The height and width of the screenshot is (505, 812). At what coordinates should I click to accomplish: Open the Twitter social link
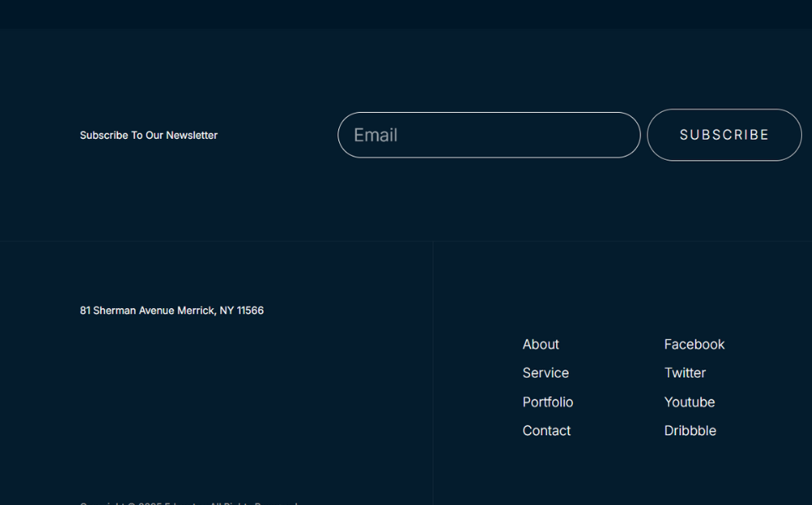click(x=684, y=373)
